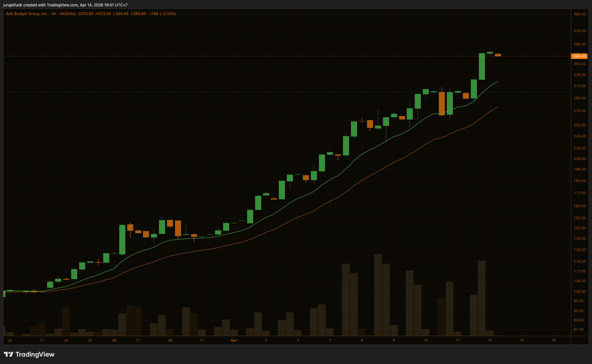The height and width of the screenshot is (364, 592).
Task: Click the 81.30 price axis label
Action: [580, 329]
